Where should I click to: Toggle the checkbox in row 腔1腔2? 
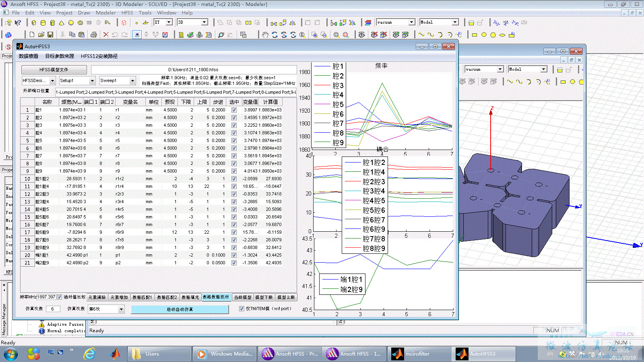coord(234,179)
